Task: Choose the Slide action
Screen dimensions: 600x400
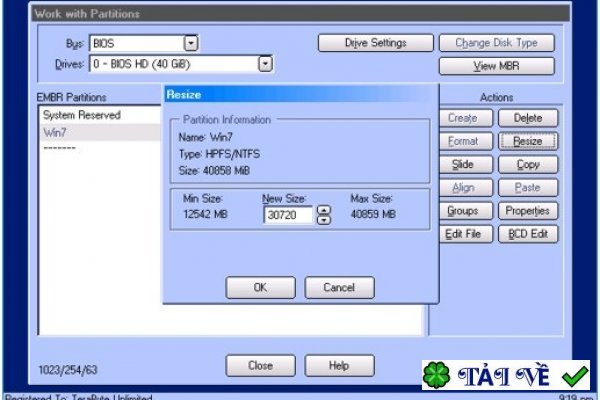Action: point(465,164)
